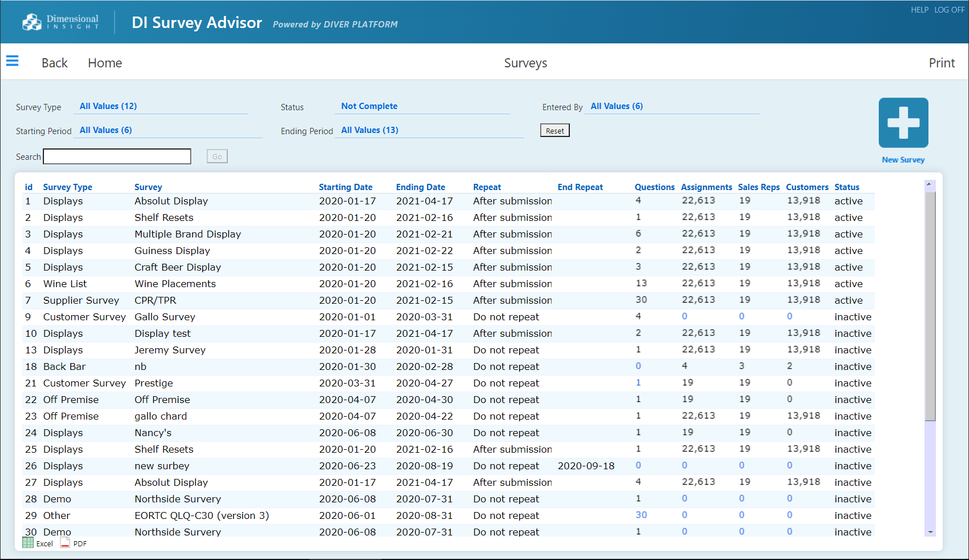This screenshot has width=969, height=560.
Task: Click scrollbar down arrow in survey table
Action: [930, 532]
